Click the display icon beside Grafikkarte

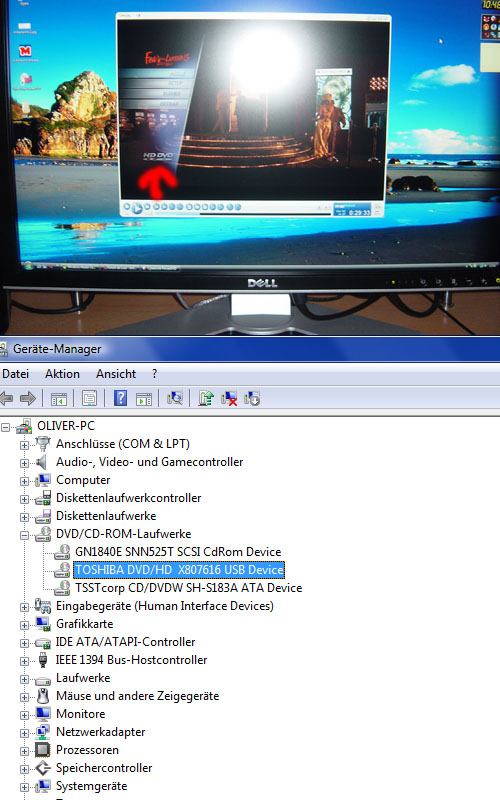[x=43, y=624]
